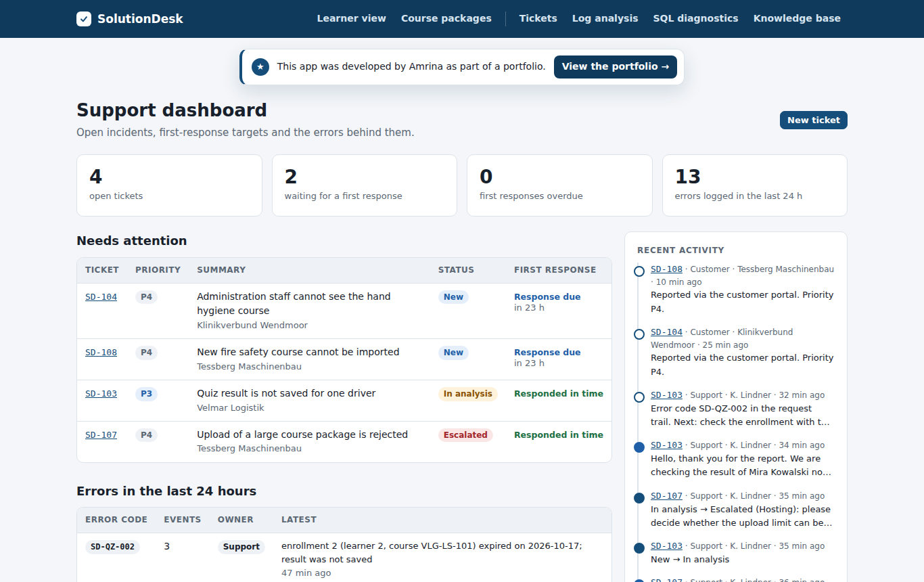The image size is (924, 582).
Task: Click summary "Quiz result is not saved for one driver"
Action: pos(286,393)
